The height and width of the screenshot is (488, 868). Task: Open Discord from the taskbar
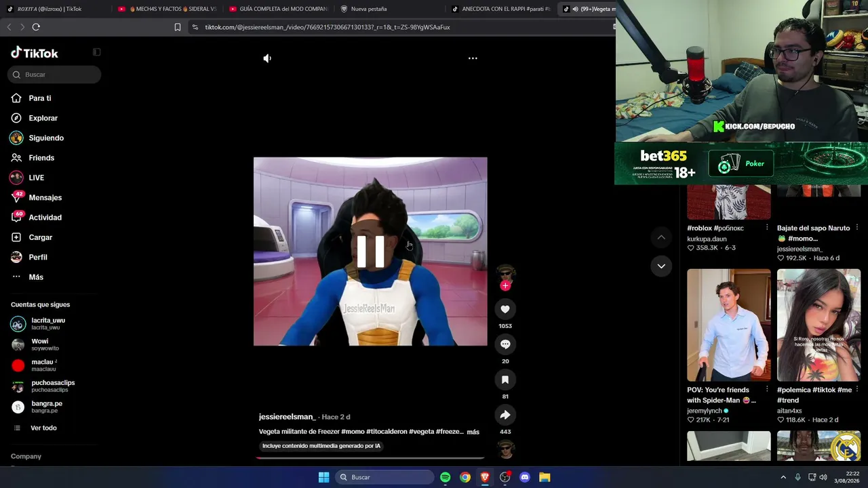point(524,477)
